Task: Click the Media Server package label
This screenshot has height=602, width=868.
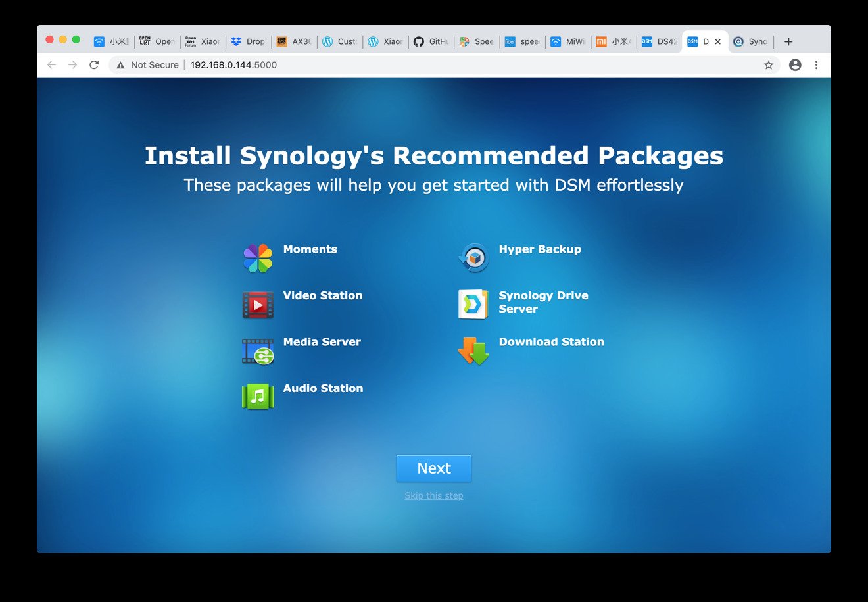Action: (322, 342)
